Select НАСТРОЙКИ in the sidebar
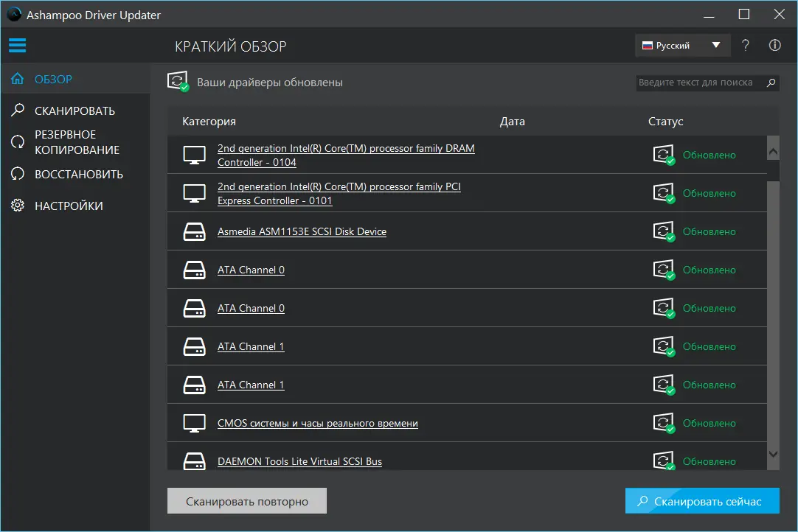The height and width of the screenshot is (532, 798). [69, 206]
